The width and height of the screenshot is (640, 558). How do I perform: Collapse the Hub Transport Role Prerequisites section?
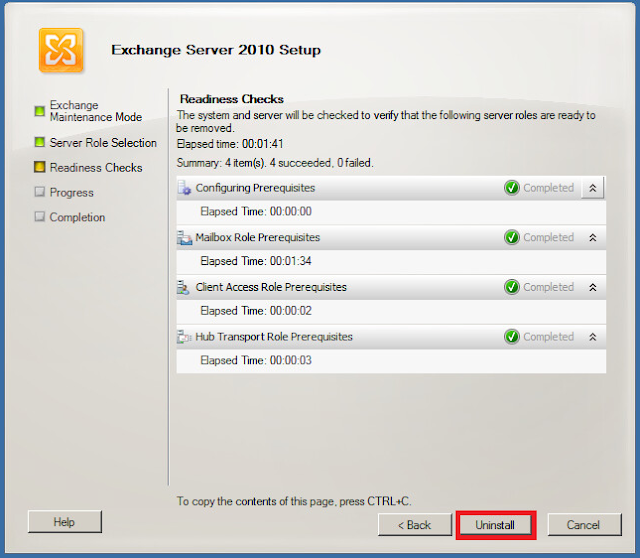(x=593, y=337)
